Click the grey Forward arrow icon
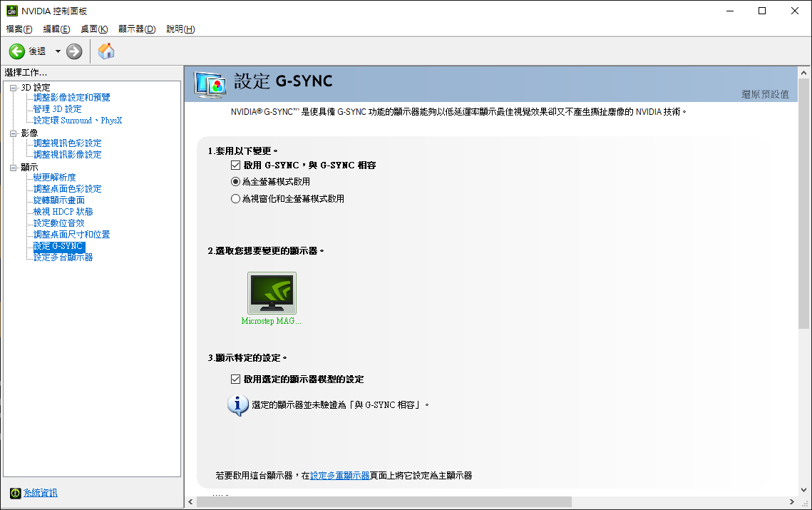 pyautogui.click(x=74, y=51)
